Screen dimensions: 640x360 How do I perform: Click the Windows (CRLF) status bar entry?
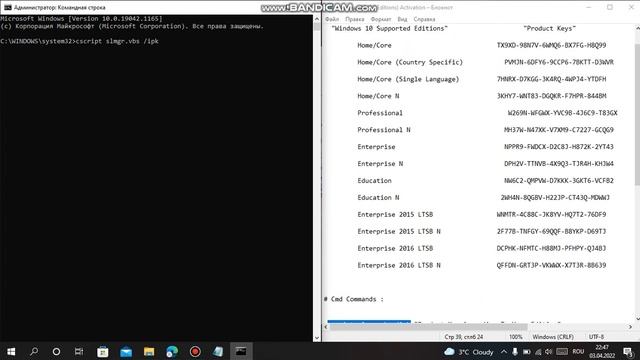(553, 337)
